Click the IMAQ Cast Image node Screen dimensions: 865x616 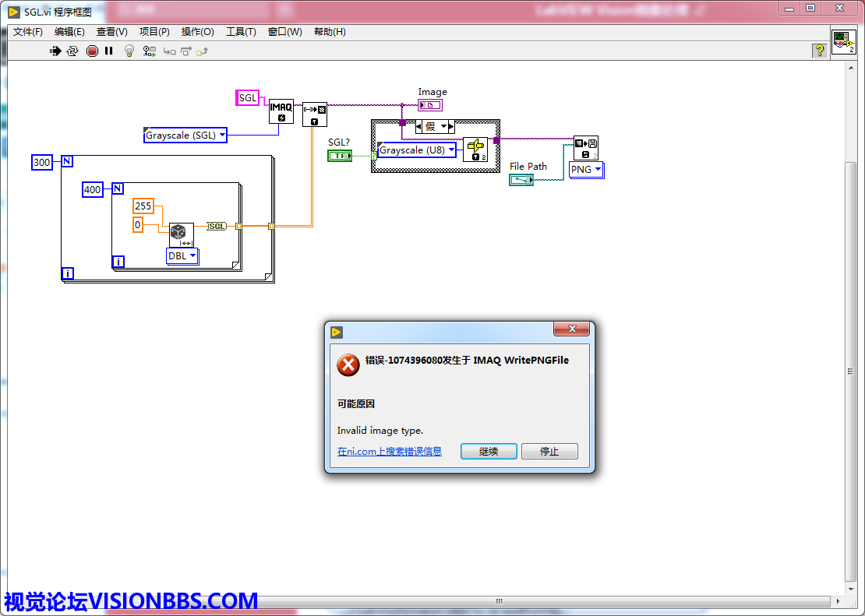pyautogui.click(x=475, y=150)
